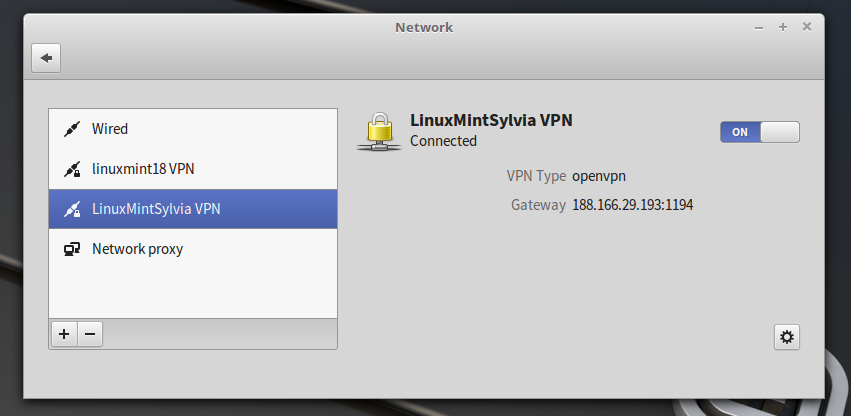
Task: Go back using the arrow button
Action: pos(46,58)
